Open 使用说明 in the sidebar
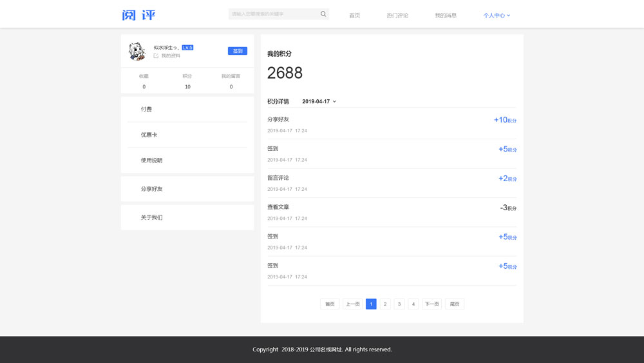 (x=151, y=161)
